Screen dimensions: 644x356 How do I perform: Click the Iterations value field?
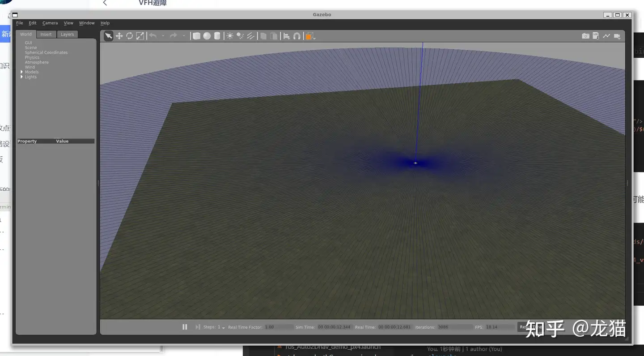[x=454, y=327]
